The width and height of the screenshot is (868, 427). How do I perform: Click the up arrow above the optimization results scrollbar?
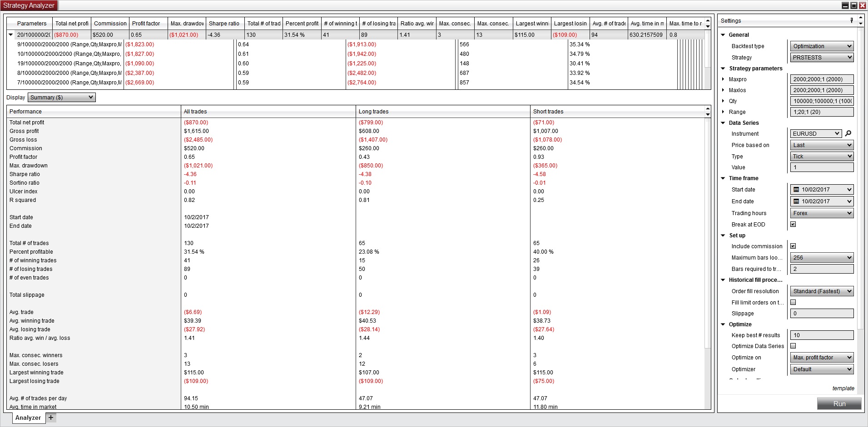(x=708, y=20)
